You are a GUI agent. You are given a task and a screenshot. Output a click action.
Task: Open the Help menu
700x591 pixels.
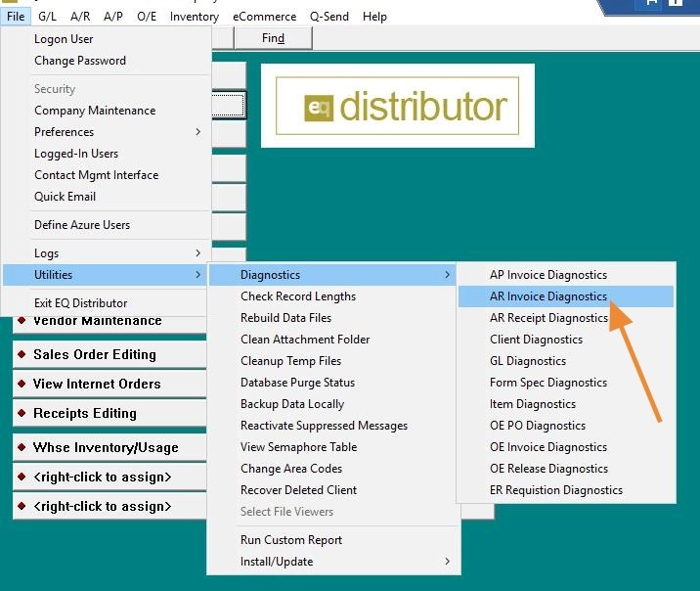(x=374, y=17)
